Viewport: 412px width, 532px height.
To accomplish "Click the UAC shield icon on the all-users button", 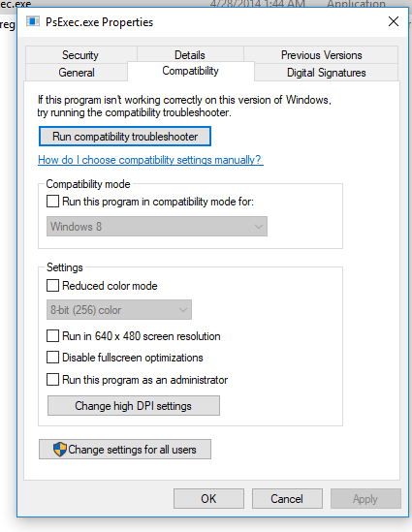I will 60,450.
